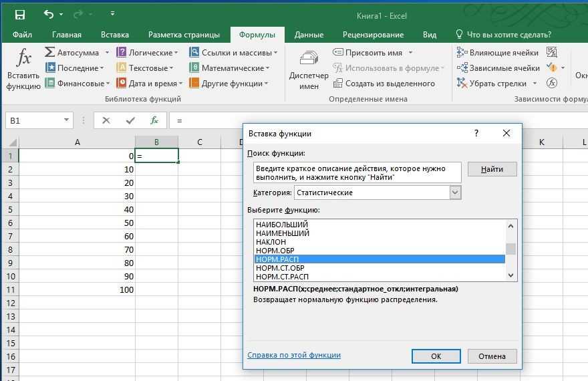Click Использовать в формуле option
Image resolution: width=588 pixels, height=381 pixels.
click(x=388, y=68)
